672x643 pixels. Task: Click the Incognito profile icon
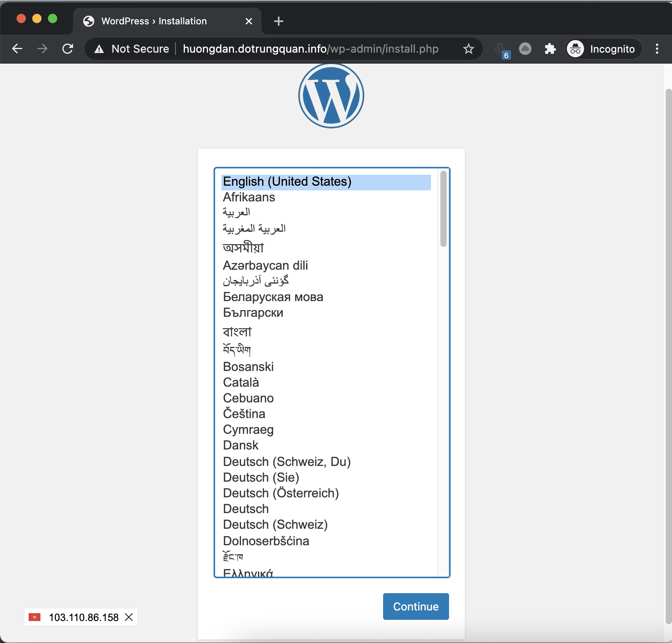click(x=575, y=48)
